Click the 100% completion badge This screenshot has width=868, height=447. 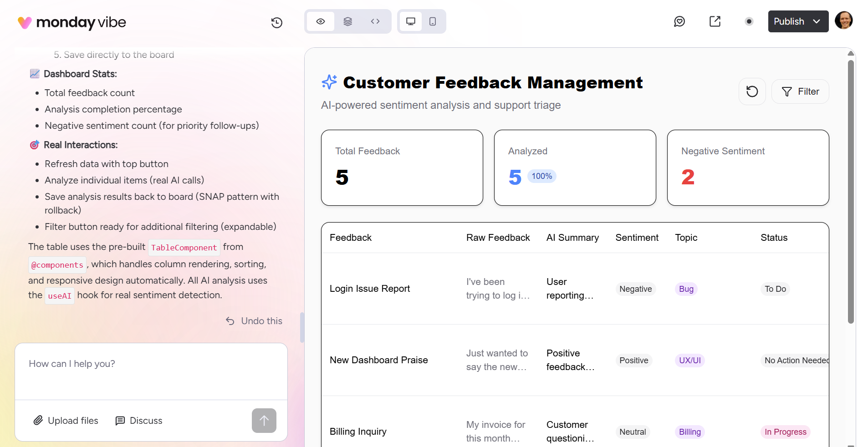point(542,176)
